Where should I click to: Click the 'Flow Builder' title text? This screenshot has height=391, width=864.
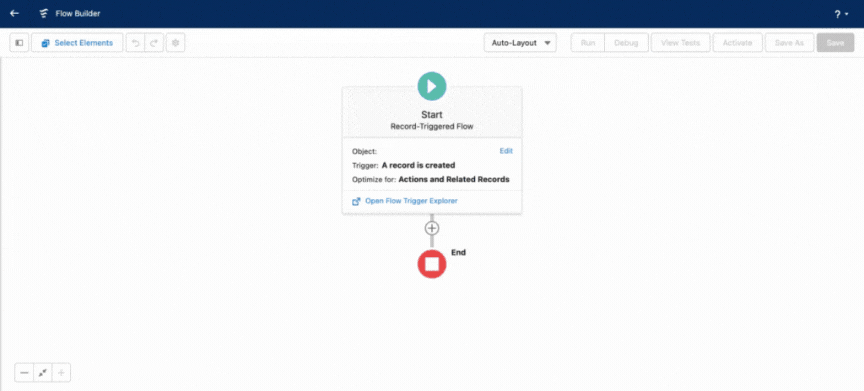(78, 14)
